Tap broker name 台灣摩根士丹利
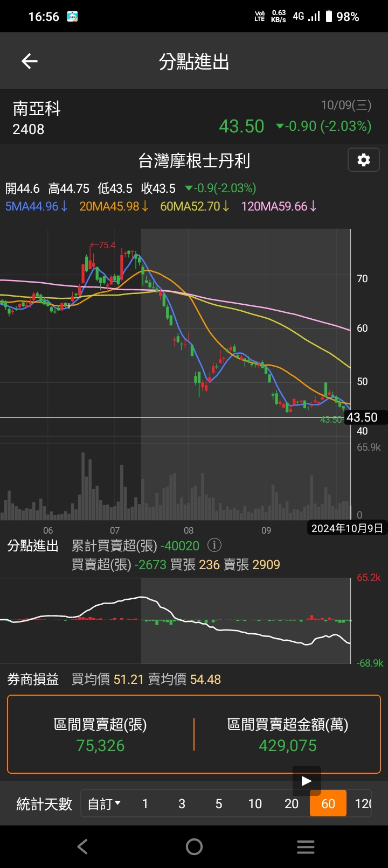Viewport: 388px width, 868px height. pyautogui.click(x=194, y=160)
